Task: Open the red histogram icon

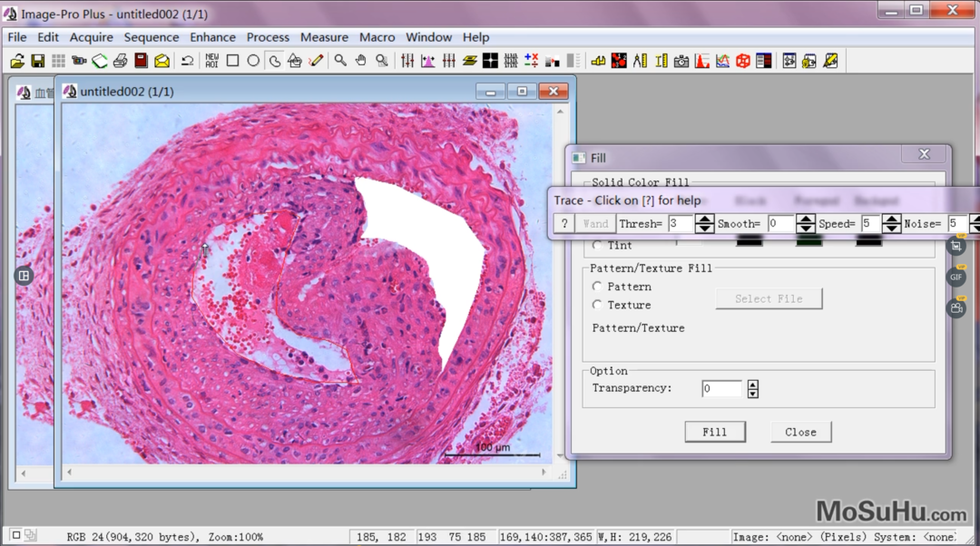Action: 701,61
